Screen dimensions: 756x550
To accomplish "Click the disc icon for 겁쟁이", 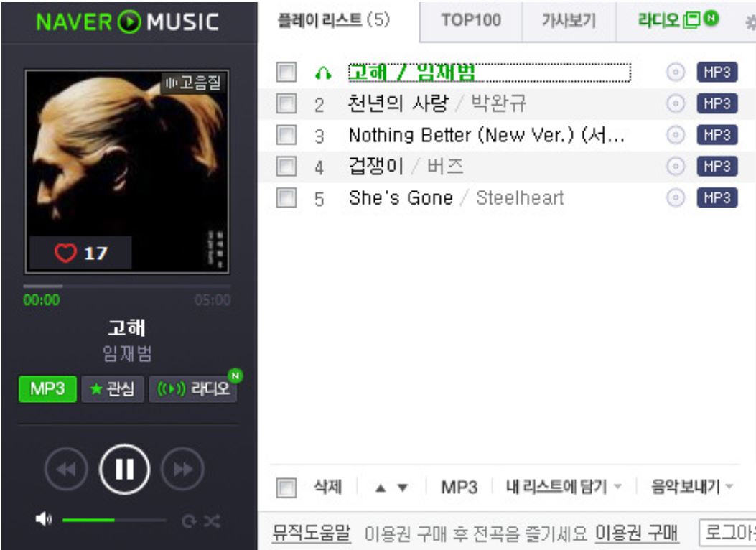I will point(676,167).
